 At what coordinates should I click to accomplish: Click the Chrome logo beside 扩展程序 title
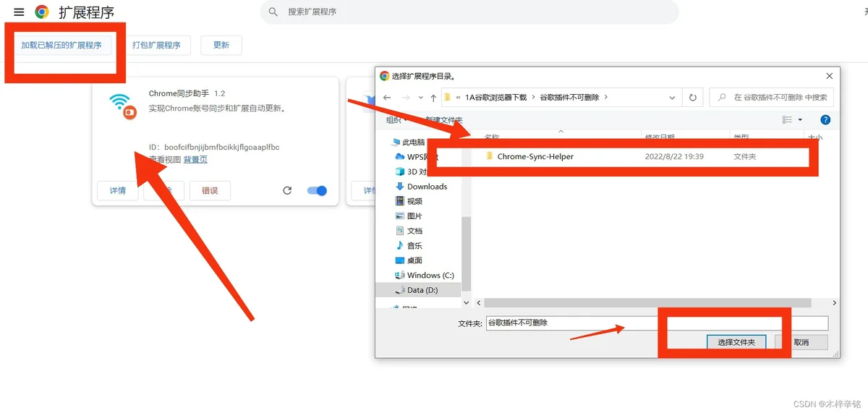click(x=42, y=12)
